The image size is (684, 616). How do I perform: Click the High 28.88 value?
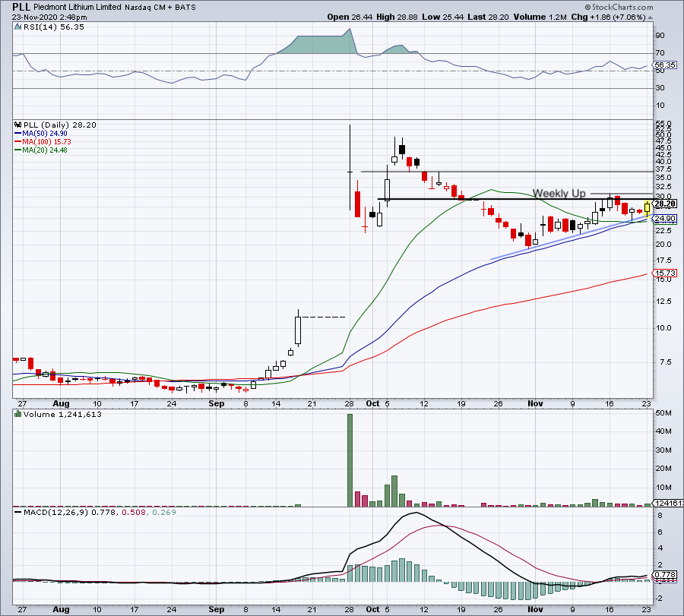[x=397, y=17]
